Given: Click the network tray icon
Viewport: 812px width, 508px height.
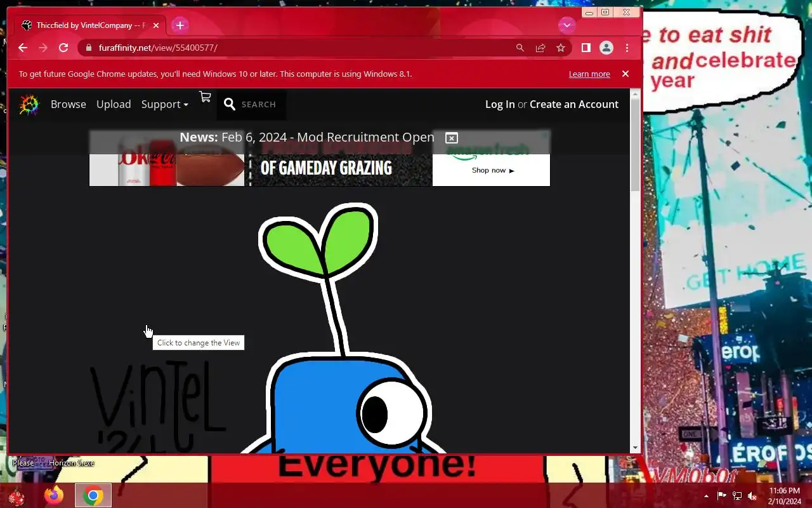Looking at the screenshot, I should 737,496.
